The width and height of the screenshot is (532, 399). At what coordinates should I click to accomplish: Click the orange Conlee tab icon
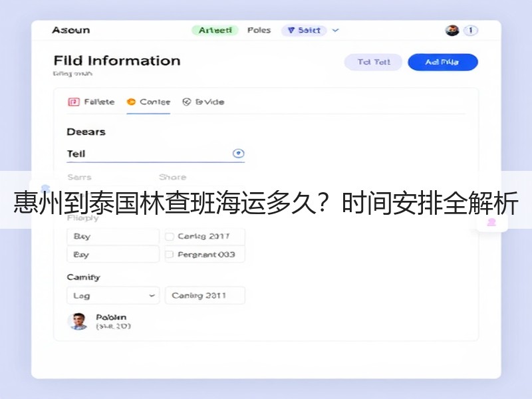(131, 102)
